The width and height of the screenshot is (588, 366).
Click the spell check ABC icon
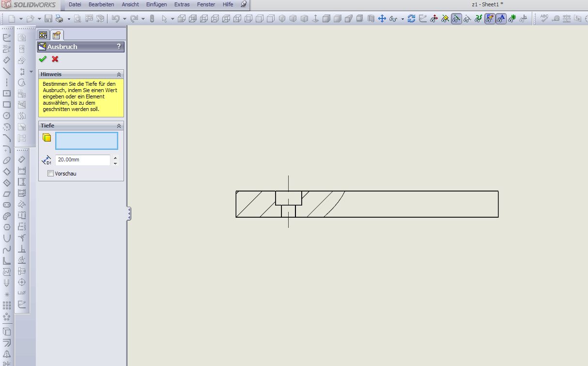(x=544, y=19)
